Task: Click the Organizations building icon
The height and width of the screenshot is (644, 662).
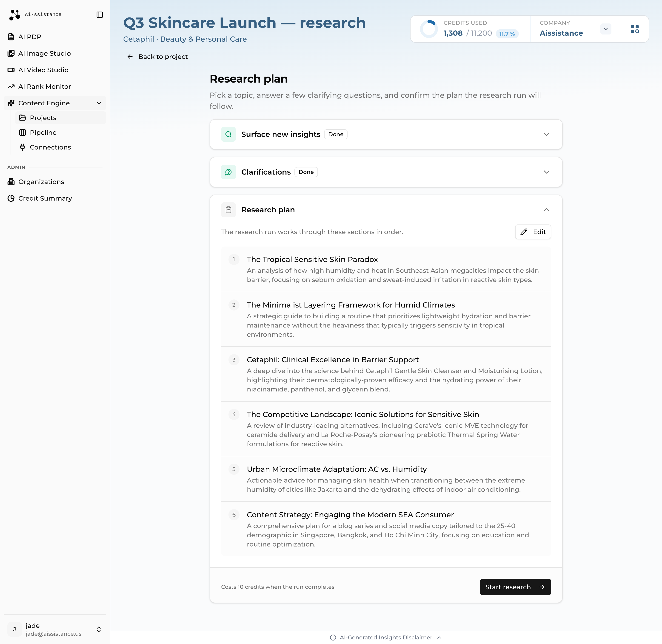Action: pyautogui.click(x=11, y=182)
